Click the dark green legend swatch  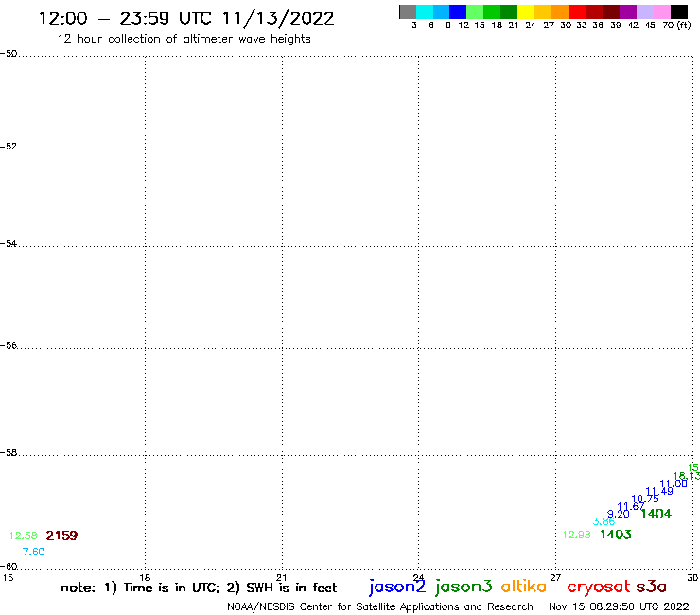[509, 11]
